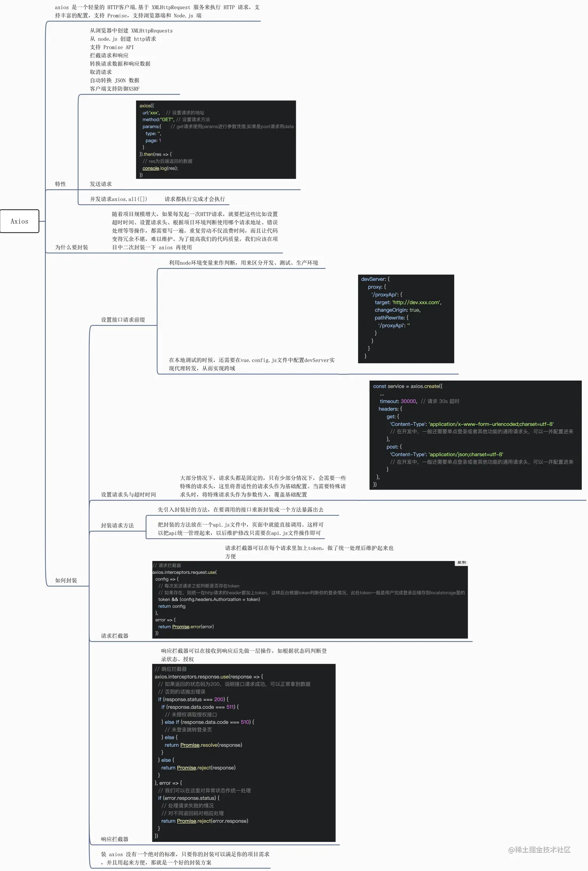Click '自动转换 JSON 数据' feature line
This screenshot has width=588, height=871.
[114, 81]
